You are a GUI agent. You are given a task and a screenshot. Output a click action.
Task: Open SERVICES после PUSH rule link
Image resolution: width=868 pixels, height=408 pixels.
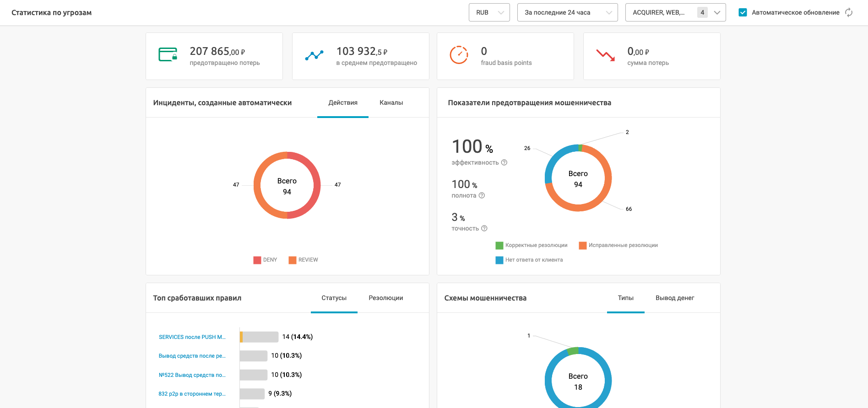[x=192, y=337]
